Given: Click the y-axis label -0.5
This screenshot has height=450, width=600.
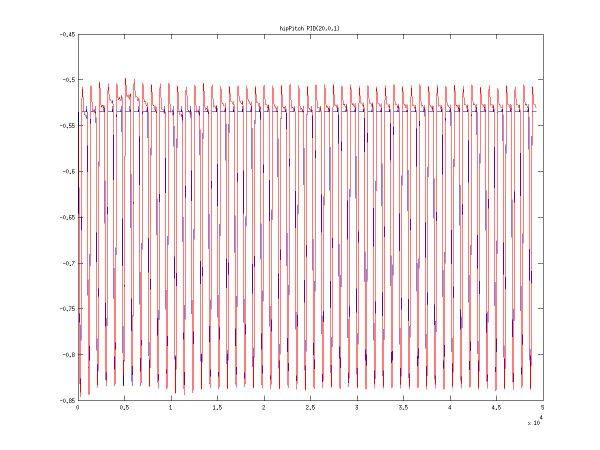Looking at the screenshot, I should coord(69,80).
